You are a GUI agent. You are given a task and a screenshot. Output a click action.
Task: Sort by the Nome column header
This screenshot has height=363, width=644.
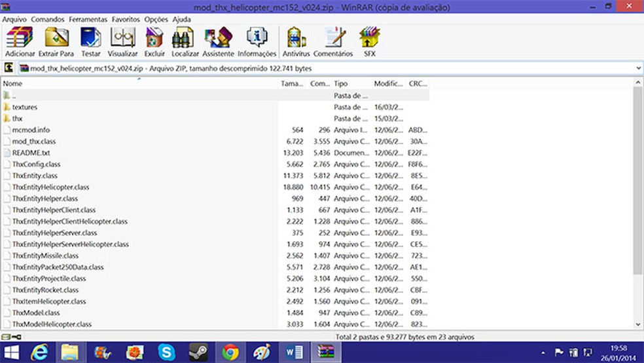(x=139, y=83)
